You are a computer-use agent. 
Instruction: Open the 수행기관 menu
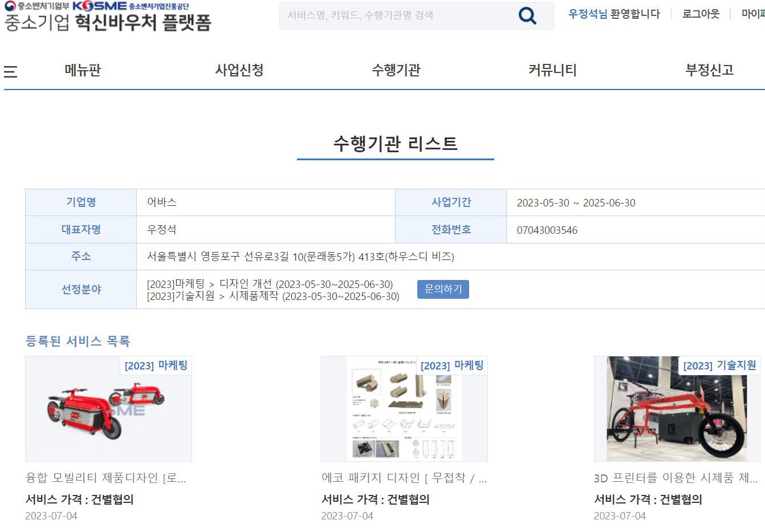[396, 70]
